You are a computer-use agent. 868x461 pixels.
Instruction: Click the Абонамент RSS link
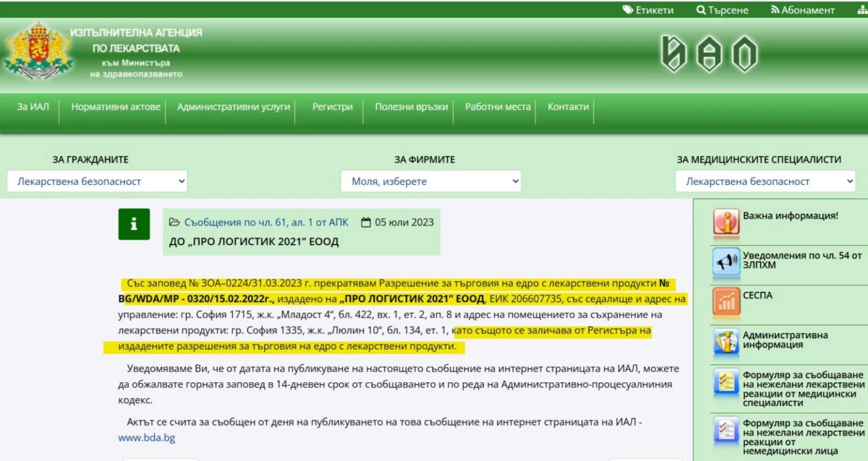coord(803,10)
